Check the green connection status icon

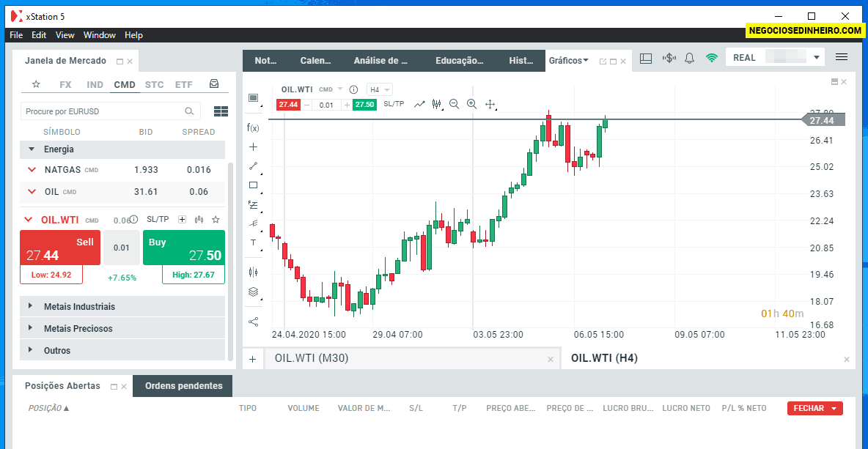[712, 58]
